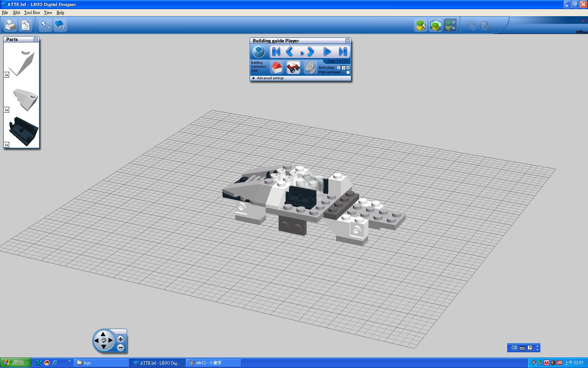Open the language bar help icon
This screenshot has height=368, width=588.
(530, 348)
